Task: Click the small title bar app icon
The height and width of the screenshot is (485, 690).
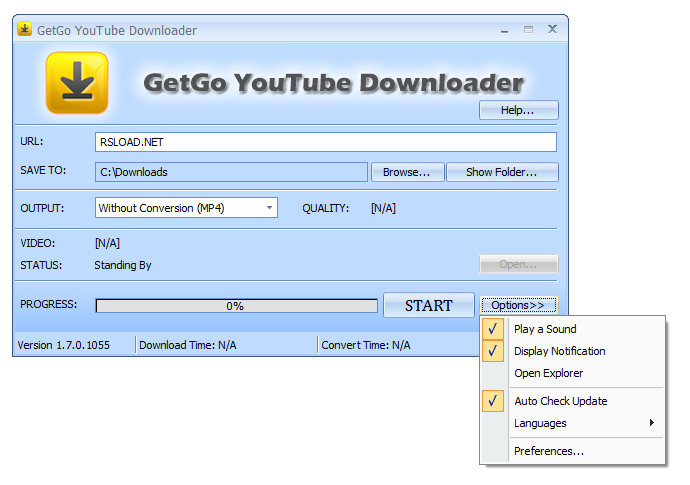Action: tap(25, 29)
